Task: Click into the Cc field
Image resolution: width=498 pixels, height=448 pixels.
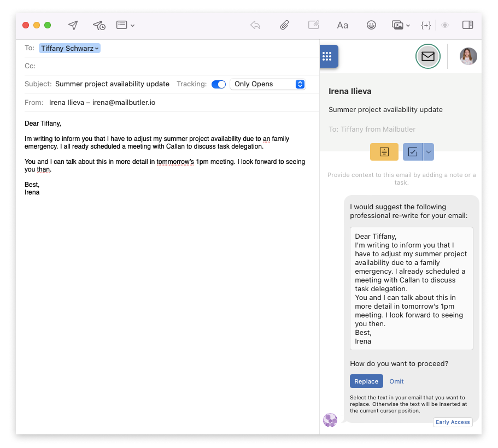Action: click(x=172, y=66)
